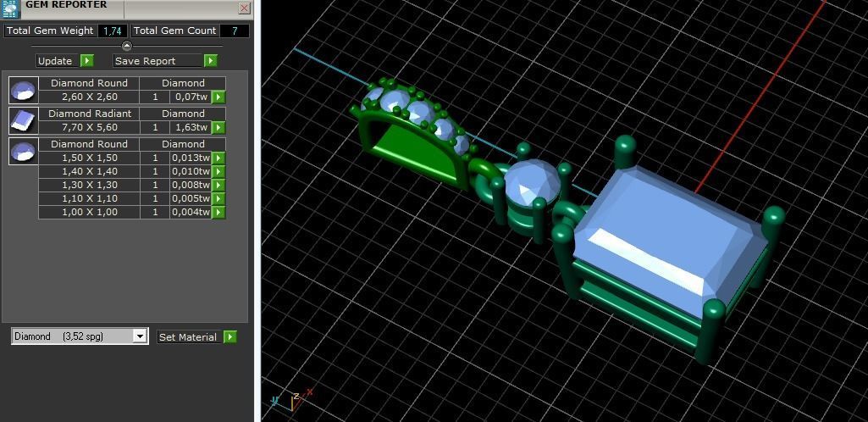Click the 1,63tw weight value
Viewport: 868px width, 422px height.
click(x=191, y=127)
